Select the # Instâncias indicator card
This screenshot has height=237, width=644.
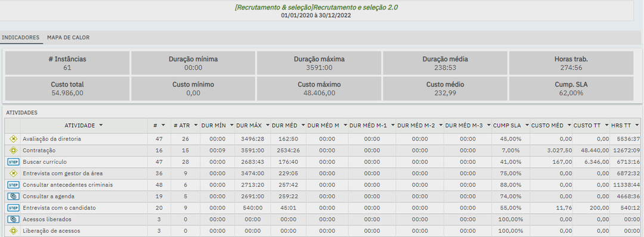[67, 63]
